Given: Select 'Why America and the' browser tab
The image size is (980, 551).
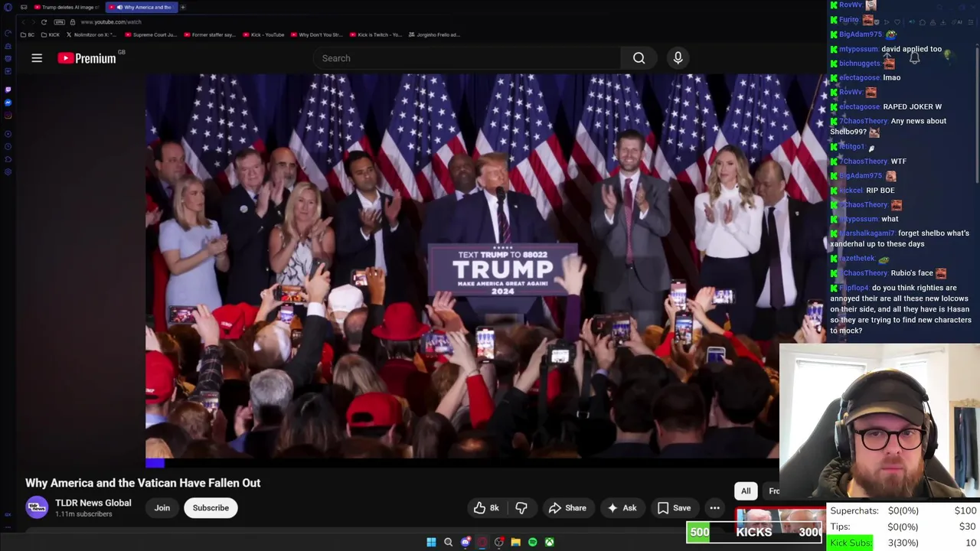Looking at the screenshot, I should pyautogui.click(x=140, y=7).
